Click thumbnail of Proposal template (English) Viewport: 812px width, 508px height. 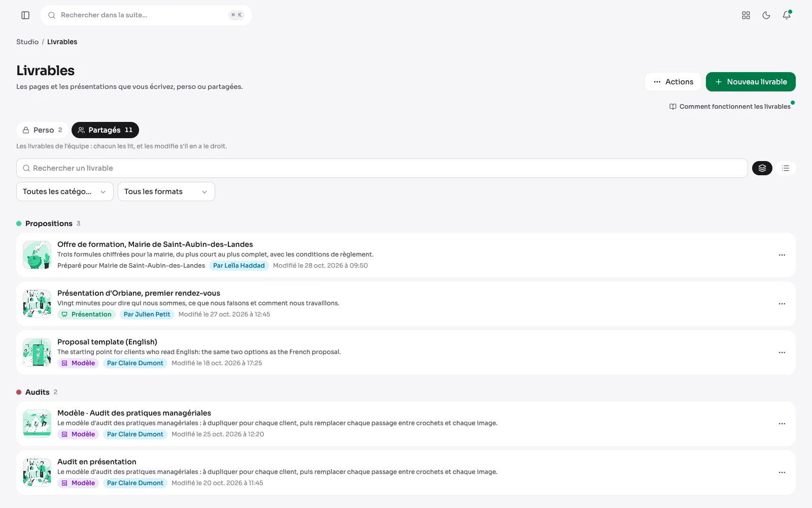(x=37, y=353)
